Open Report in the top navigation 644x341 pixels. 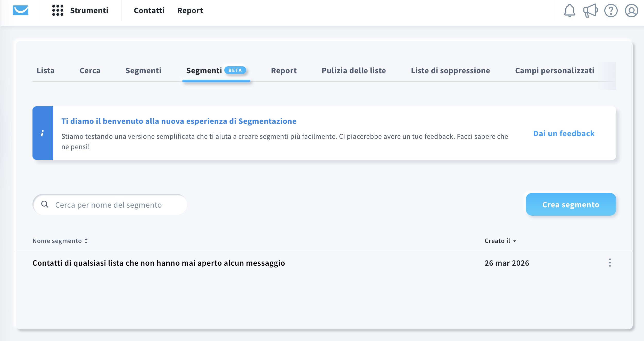point(190,10)
